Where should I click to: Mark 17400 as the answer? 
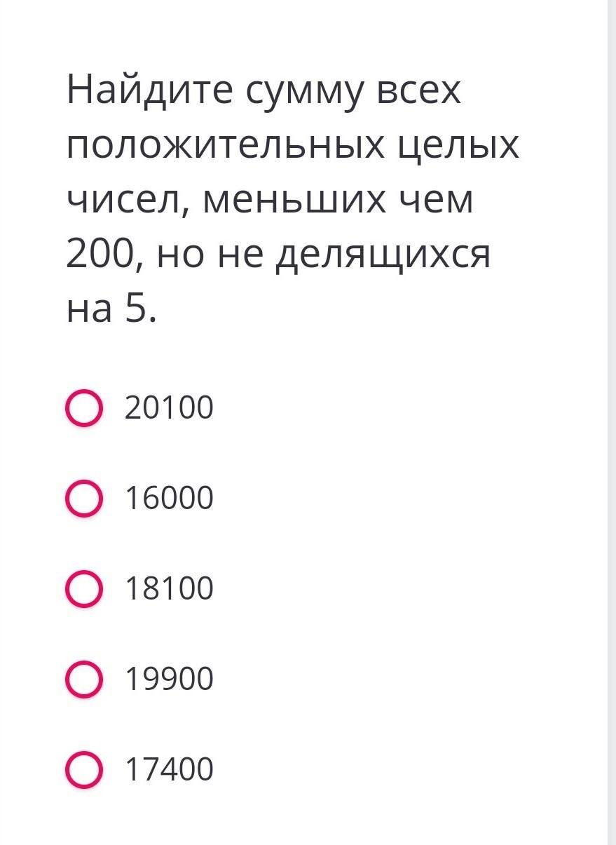pos(84,769)
